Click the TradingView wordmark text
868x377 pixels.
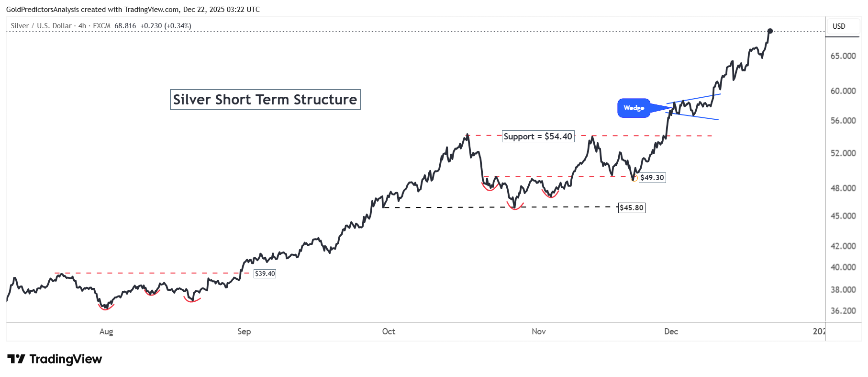(x=66, y=359)
